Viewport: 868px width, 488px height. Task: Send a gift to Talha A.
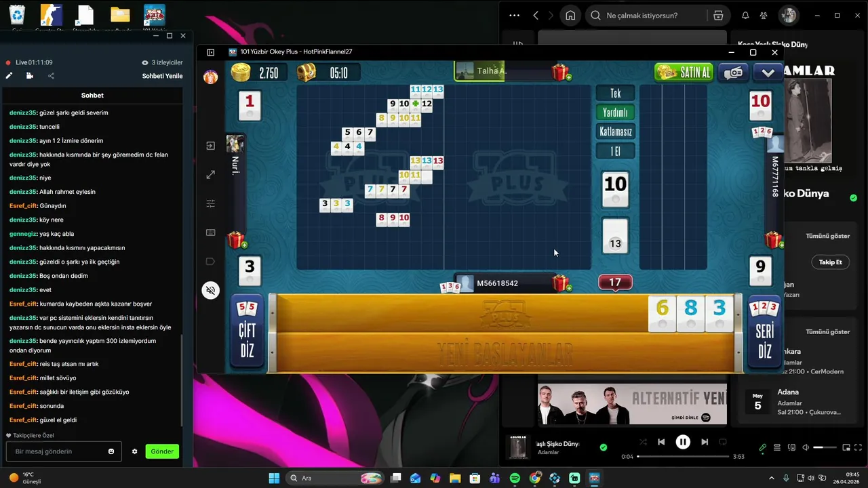pos(561,72)
